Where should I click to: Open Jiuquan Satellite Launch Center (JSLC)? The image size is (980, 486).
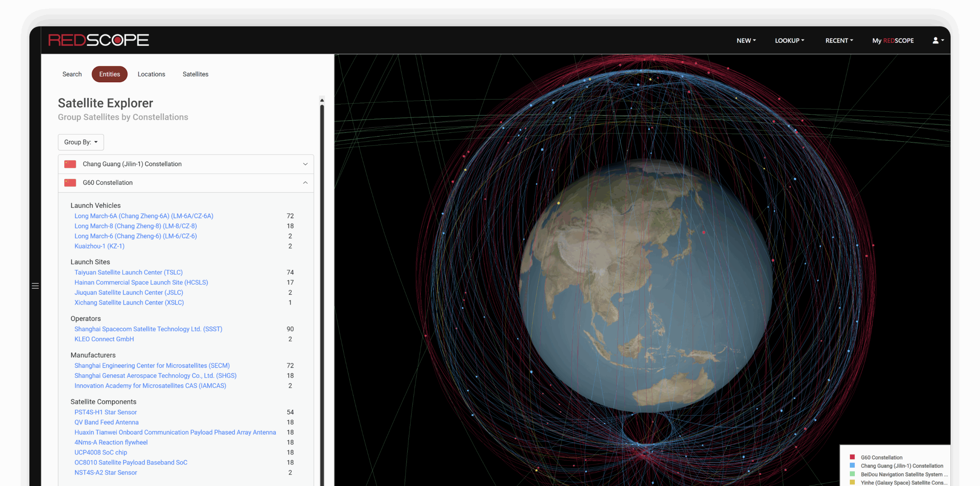coord(129,292)
